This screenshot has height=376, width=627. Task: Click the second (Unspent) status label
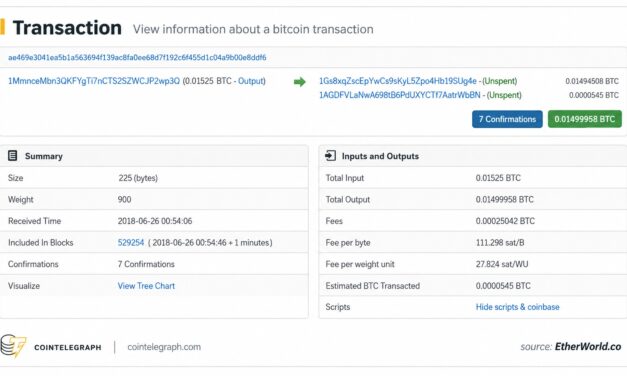[504, 95]
